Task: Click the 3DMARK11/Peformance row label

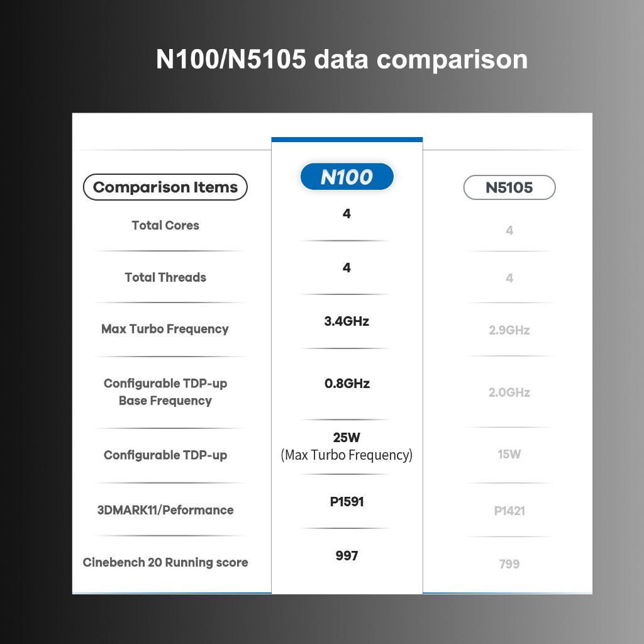Action: pyautogui.click(x=165, y=510)
